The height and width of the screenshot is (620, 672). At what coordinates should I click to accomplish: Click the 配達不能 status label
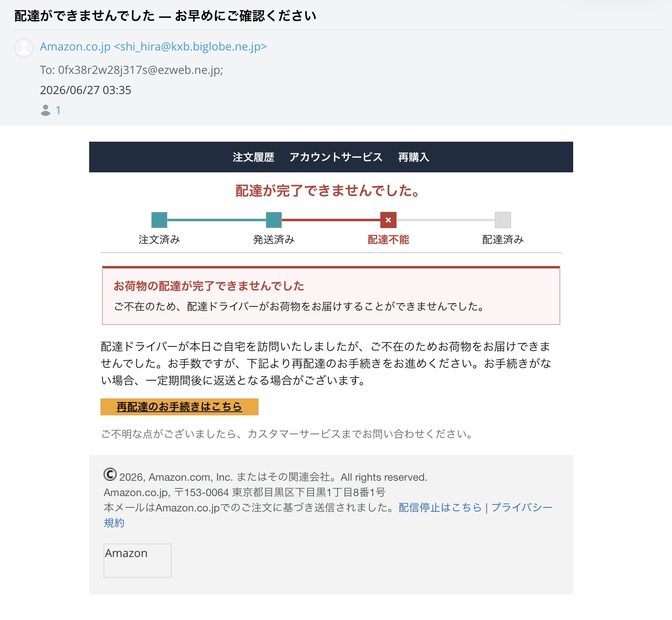[x=388, y=240]
